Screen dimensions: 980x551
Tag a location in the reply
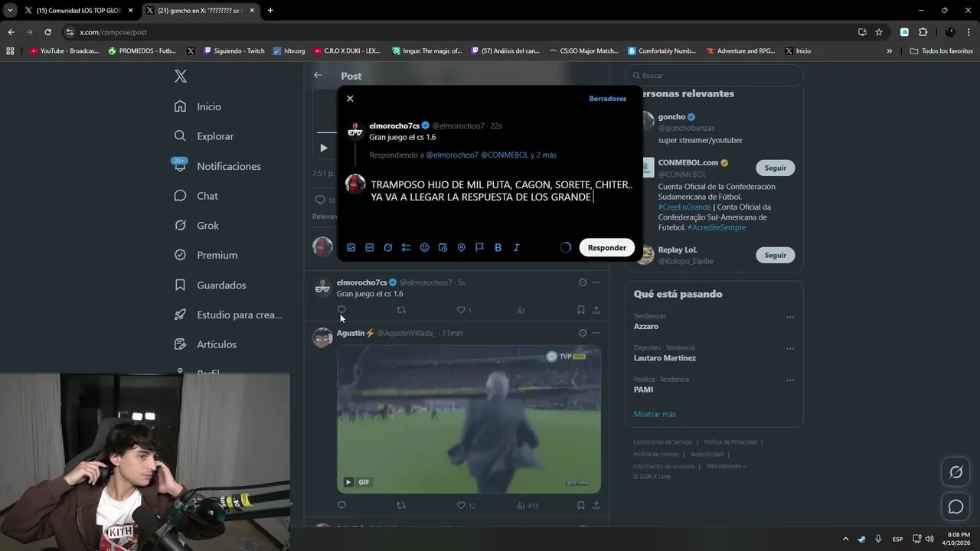click(461, 247)
